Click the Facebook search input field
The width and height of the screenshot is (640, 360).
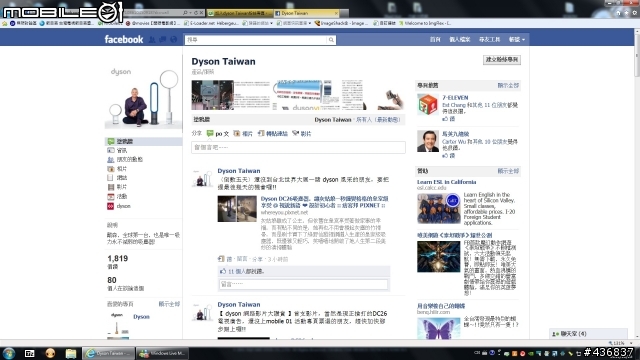pyautogui.click(x=256, y=40)
